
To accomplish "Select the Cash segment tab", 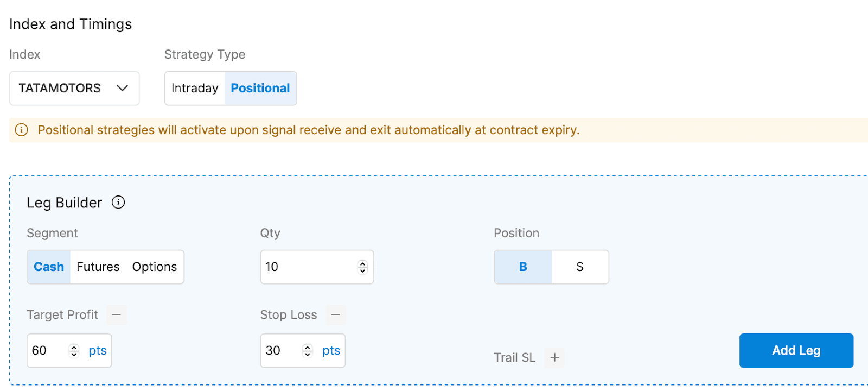I will (x=49, y=267).
